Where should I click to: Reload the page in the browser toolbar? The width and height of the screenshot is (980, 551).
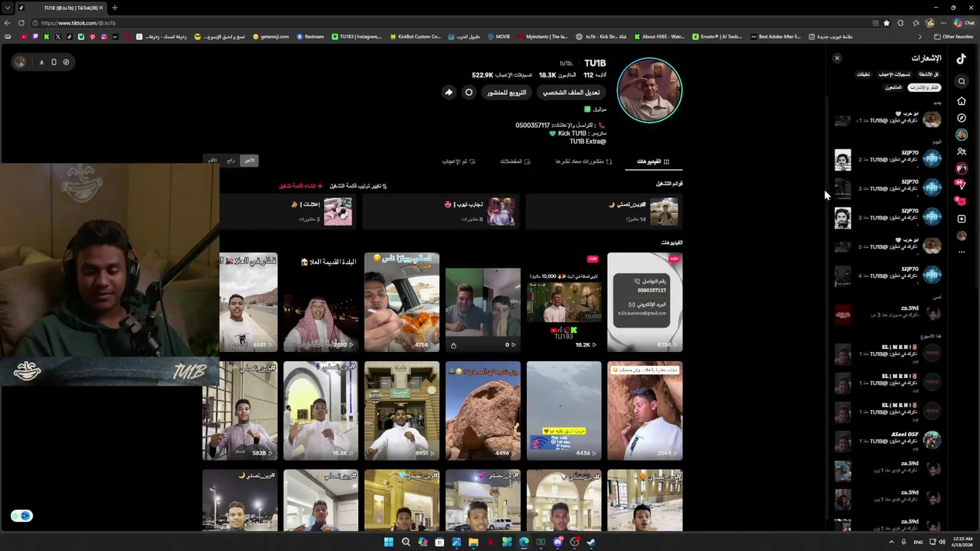point(21,23)
